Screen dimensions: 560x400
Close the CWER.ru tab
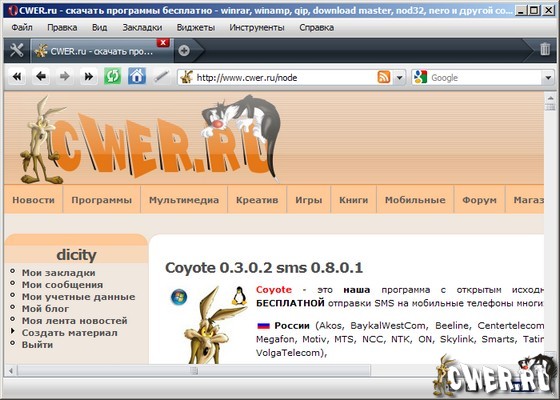[x=163, y=42]
